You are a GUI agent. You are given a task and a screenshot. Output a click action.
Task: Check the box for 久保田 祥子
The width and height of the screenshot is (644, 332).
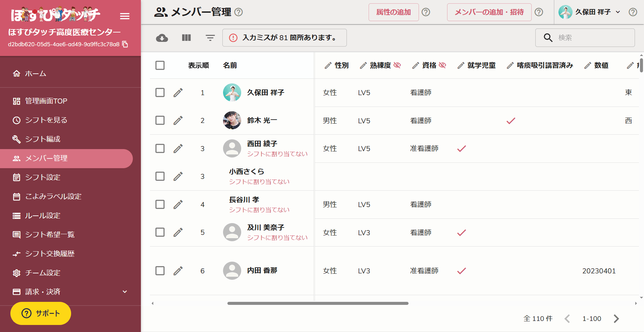160,92
